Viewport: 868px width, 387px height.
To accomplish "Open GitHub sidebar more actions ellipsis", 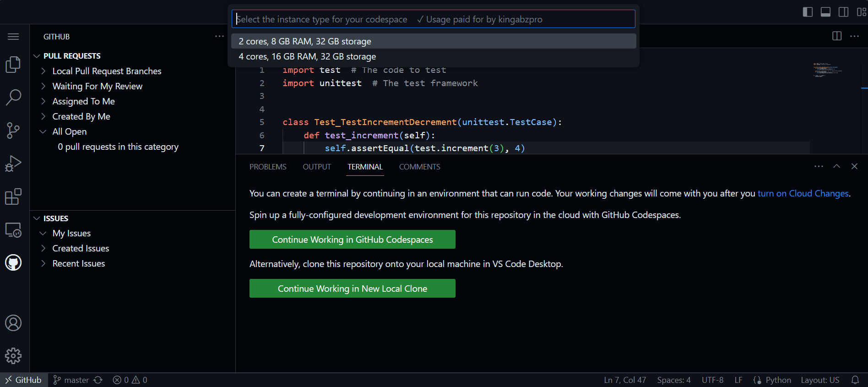I will tap(220, 36).
